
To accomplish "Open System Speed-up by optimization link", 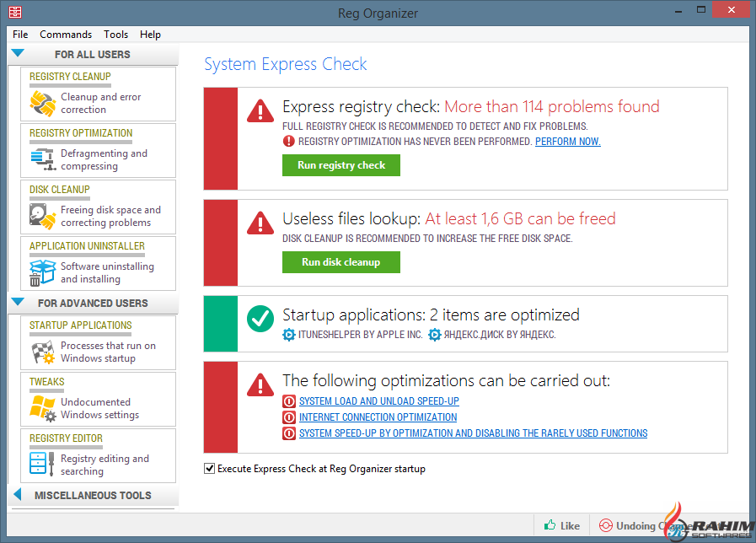I will 474,433.
